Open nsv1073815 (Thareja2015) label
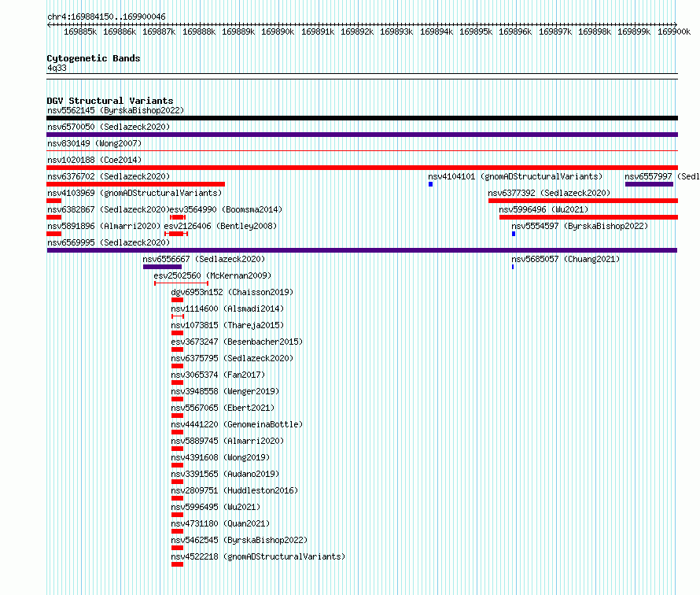The height and width of the screenshot is (595, 700). (x=227, y=325)
